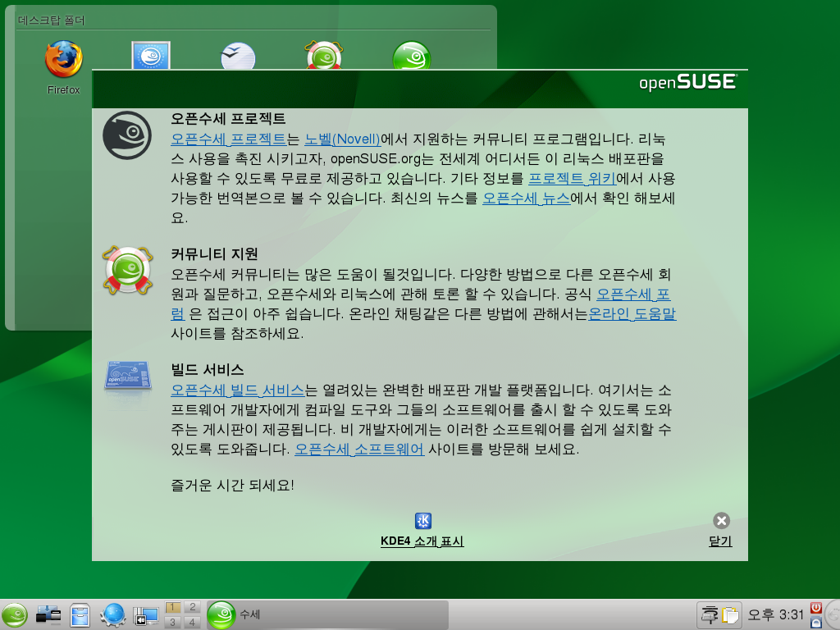Click the round X close icon
Image resolution: width=840 pixels, height=630 pixels.
click(722, 521)
